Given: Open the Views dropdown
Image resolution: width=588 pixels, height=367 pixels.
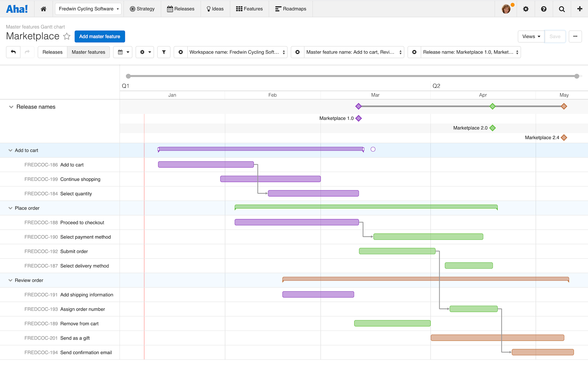Looking at the screenshot, I should [x=531, y=36].
